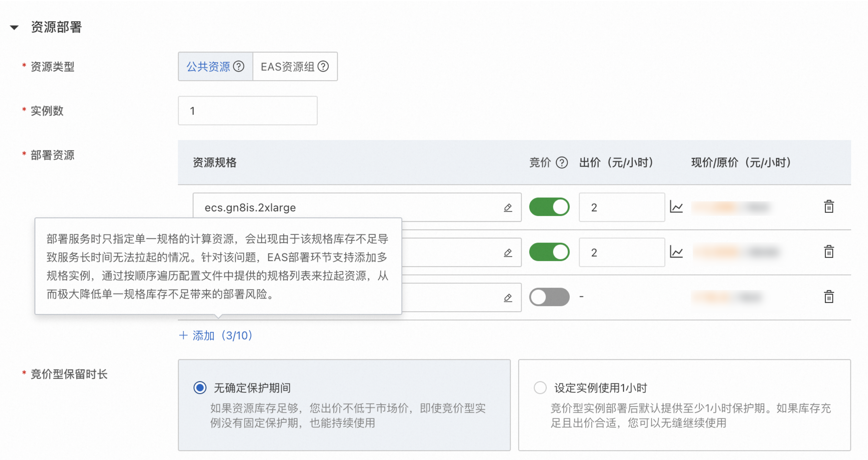Click the 竞价 column help icon
This screenshot has height=460, width=868.
561,163
